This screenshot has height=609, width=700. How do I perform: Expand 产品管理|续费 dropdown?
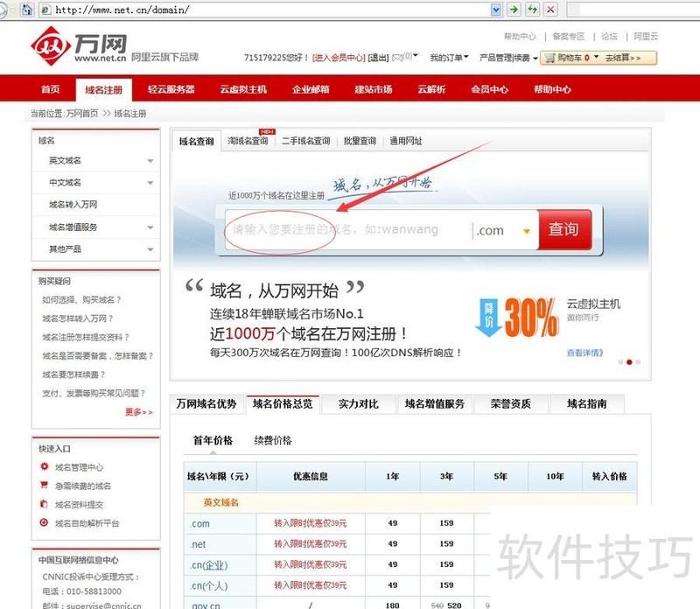tap(508, 58)
